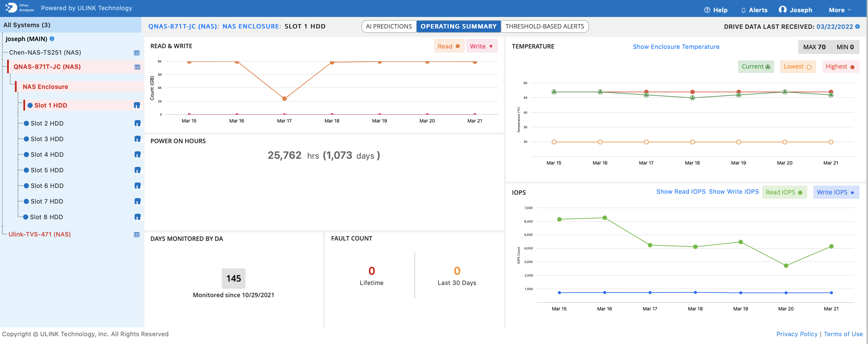Open grid view icon for Chen-NAS-TS251
Screen dimensions: 868x344
click(x=137, y=53)
